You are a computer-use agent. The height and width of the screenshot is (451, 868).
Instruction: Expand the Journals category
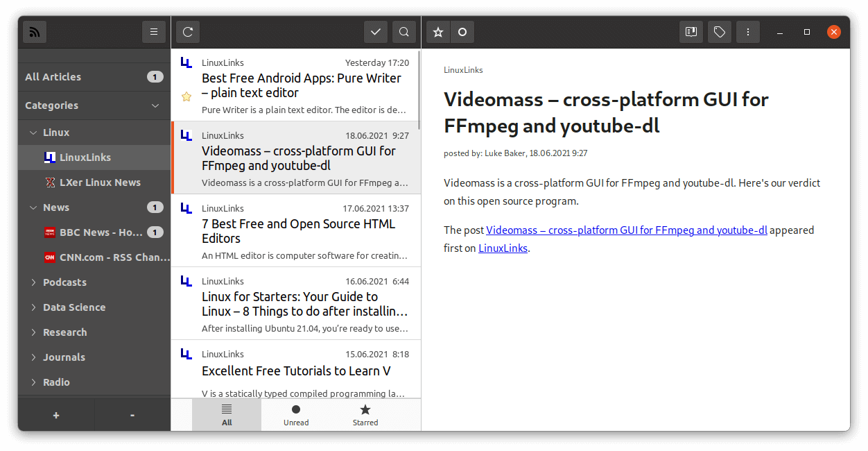pyautogui.click(x=33, y=357)
